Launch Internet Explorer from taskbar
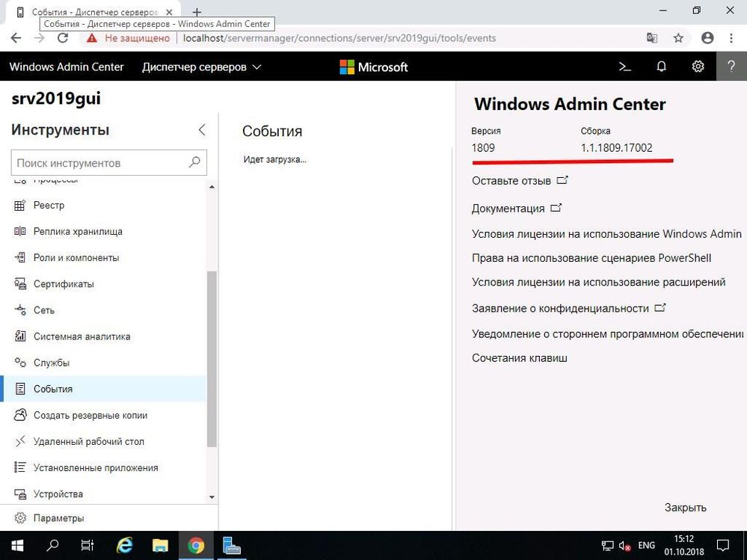747x560 pixels. tap(124, 546)
